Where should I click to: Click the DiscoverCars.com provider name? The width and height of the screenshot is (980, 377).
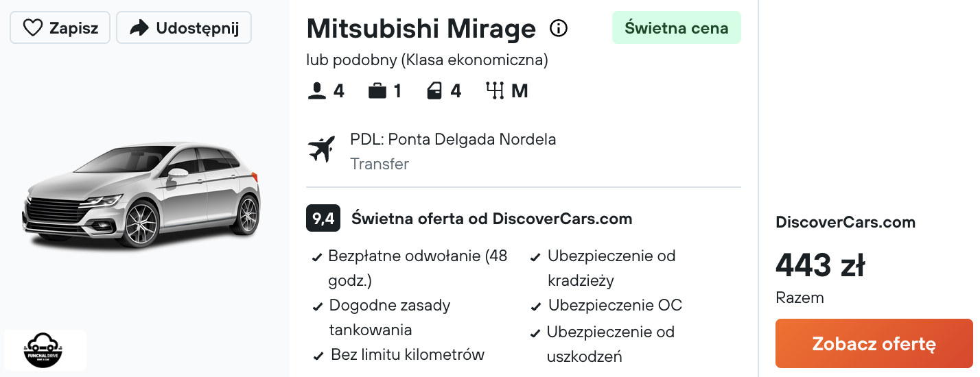pos(845,222)
